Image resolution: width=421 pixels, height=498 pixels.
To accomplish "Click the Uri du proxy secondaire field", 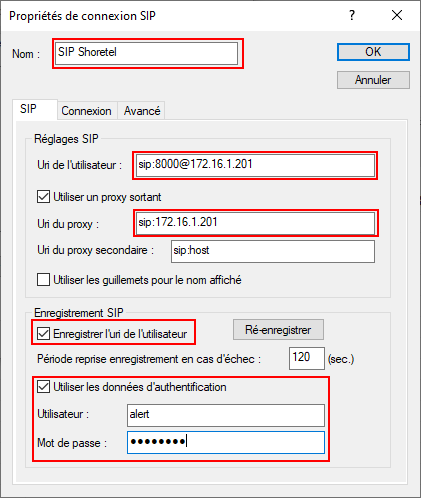I will 273,251.
